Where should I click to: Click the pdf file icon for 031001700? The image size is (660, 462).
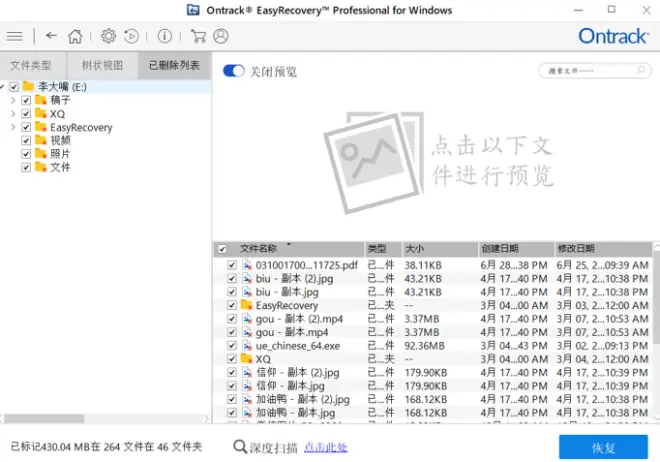247,265
